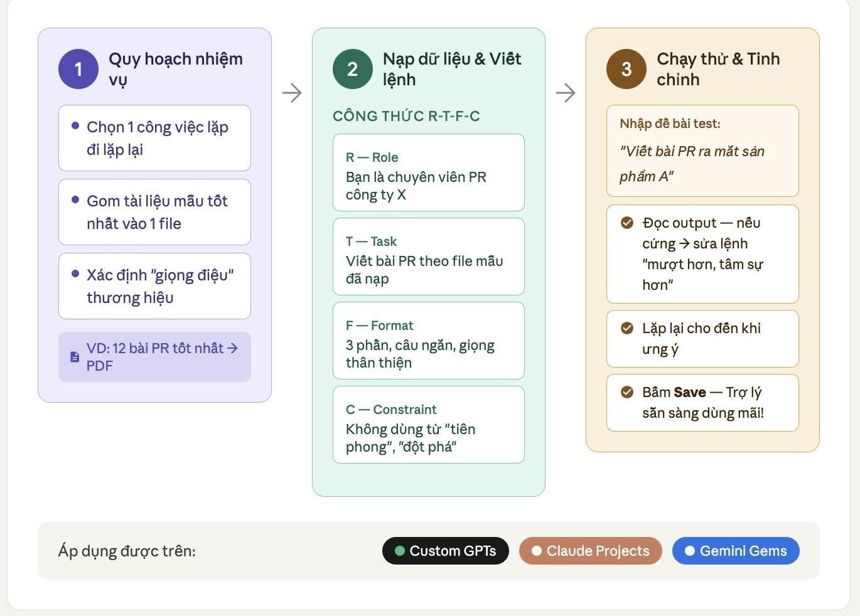Click the F — Format card

[429, 341]
